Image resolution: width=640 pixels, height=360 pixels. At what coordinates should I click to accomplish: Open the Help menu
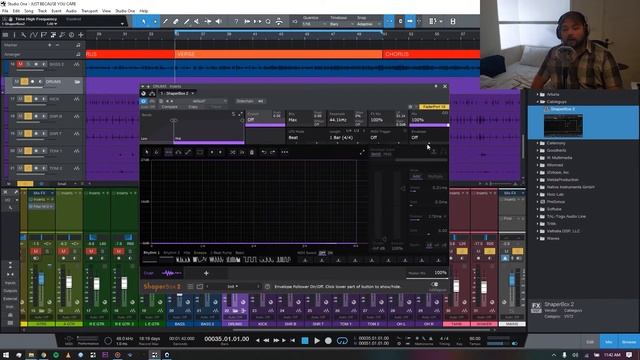pyautogui.click(x=144, y=11)
